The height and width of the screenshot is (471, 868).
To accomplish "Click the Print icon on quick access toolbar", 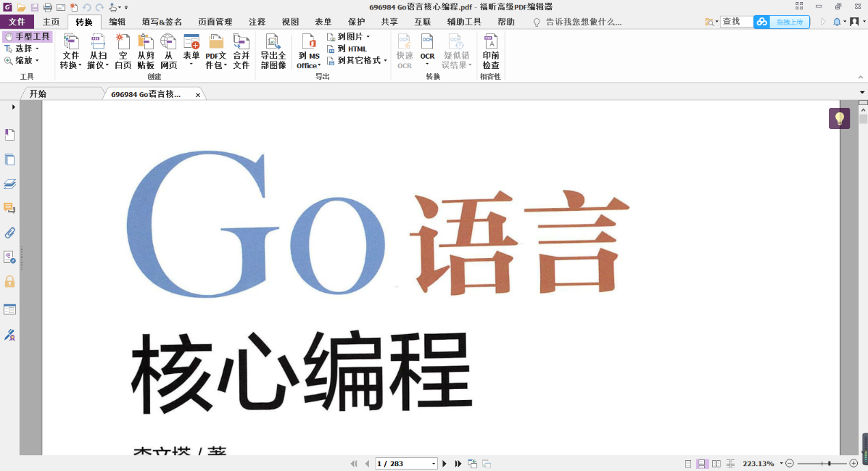I will [x=46, y=6].
